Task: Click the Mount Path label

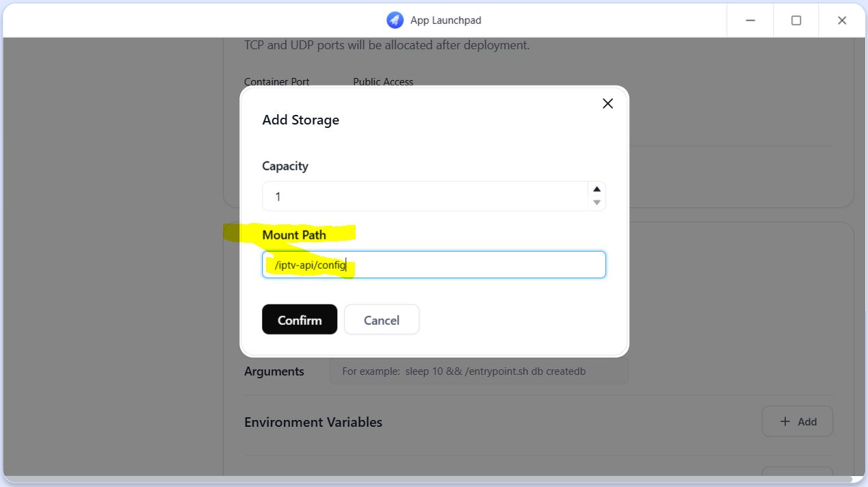Action: click(x=294, y=235)
